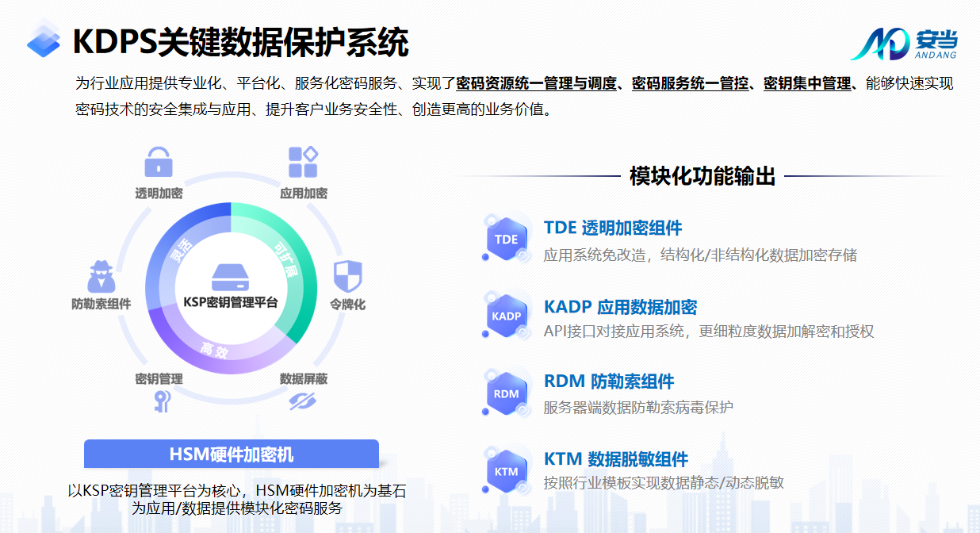Click the server icon above KSP密钥管理平台
This screenshot has height=533, width=980.
click(x=231, y=277)
